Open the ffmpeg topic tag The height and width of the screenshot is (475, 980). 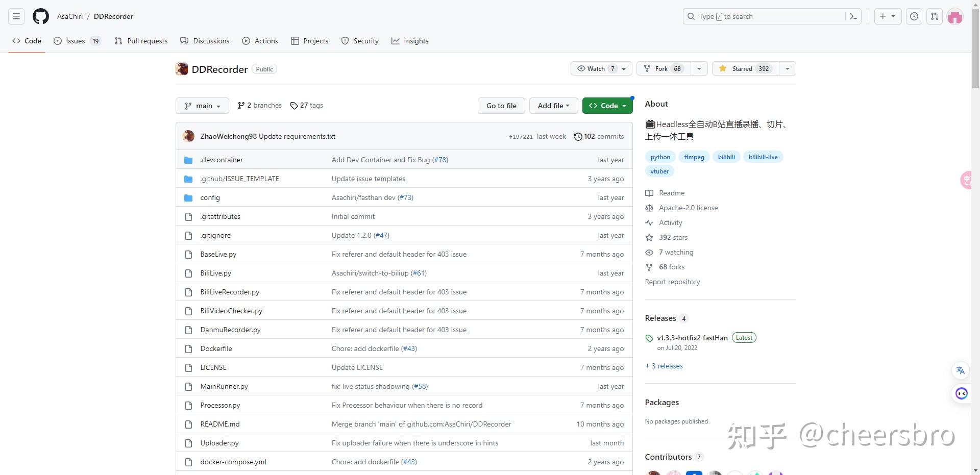[694, 157]
